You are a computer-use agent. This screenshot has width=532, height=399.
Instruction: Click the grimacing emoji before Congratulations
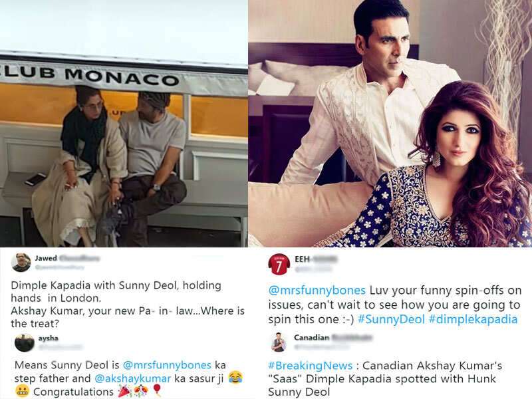pos(22,391)
